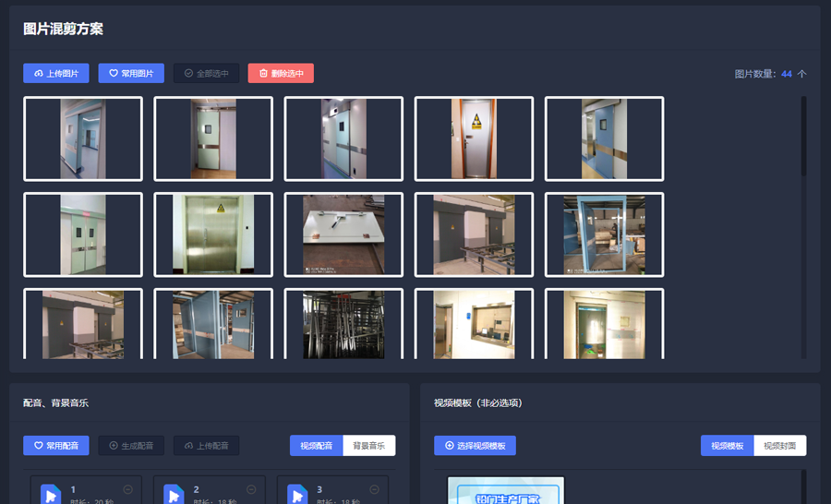831x504 pixels.
Task: Click the 视频模板（非必选项）section title
Action: pyautogui.click(x=478, y=402)
